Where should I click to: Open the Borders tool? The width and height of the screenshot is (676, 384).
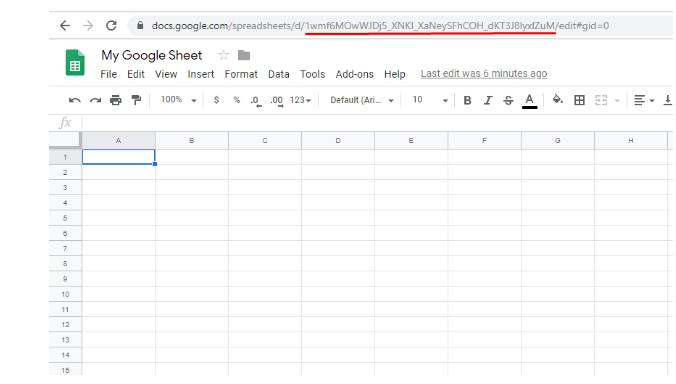pos(579,100)
